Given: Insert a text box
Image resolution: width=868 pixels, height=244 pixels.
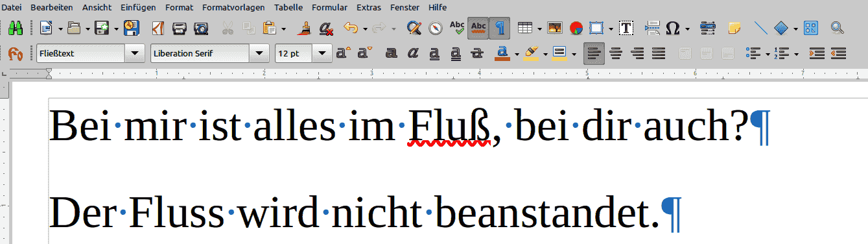Looking at the screenshot, I should coord(626,28).
